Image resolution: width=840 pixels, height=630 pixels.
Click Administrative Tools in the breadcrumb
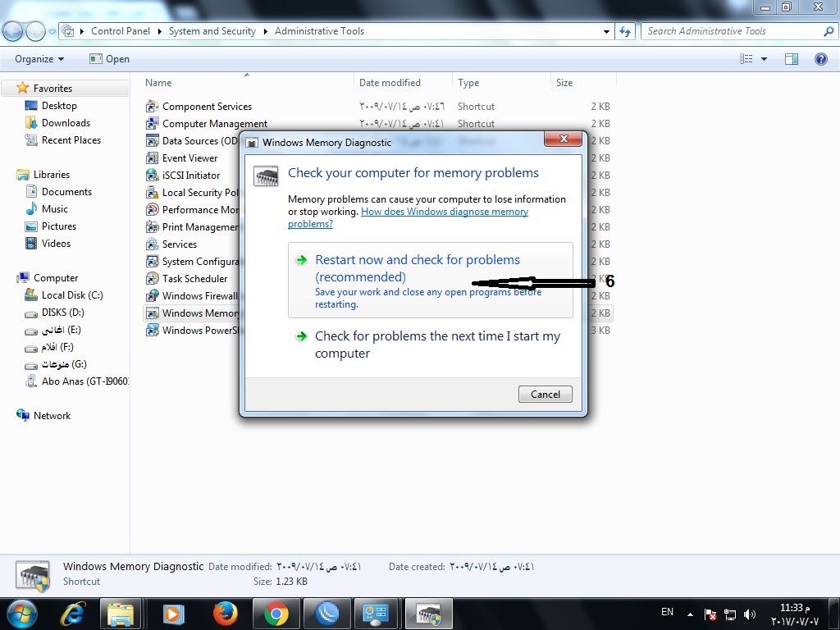[x=319, y=31]
